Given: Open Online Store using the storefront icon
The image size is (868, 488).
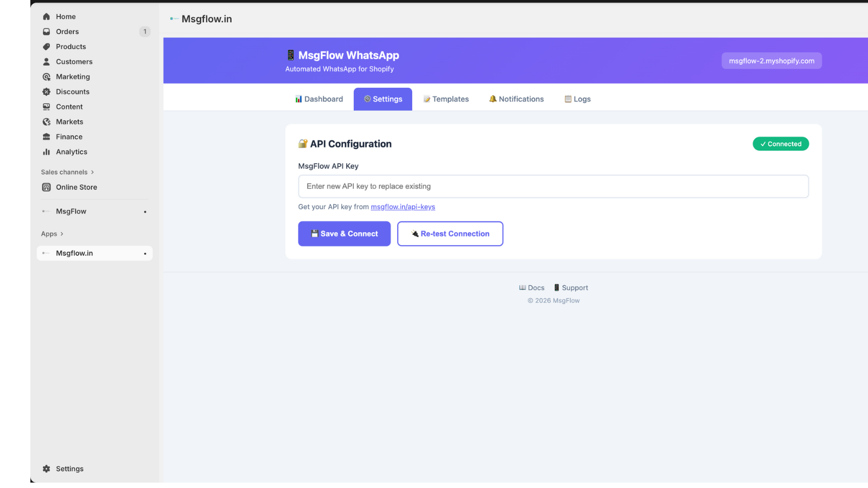Looking at the screenshot, I should pos(47,187).
